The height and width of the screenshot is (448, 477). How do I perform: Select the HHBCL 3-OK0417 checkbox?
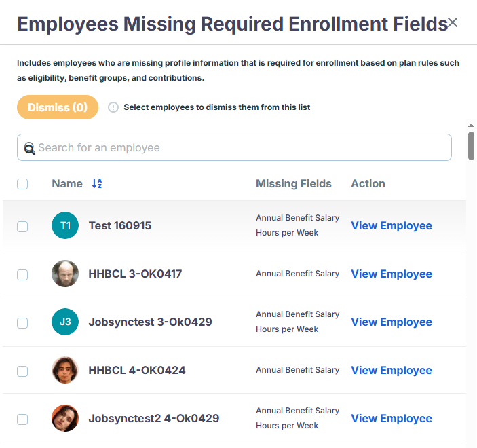22,274
